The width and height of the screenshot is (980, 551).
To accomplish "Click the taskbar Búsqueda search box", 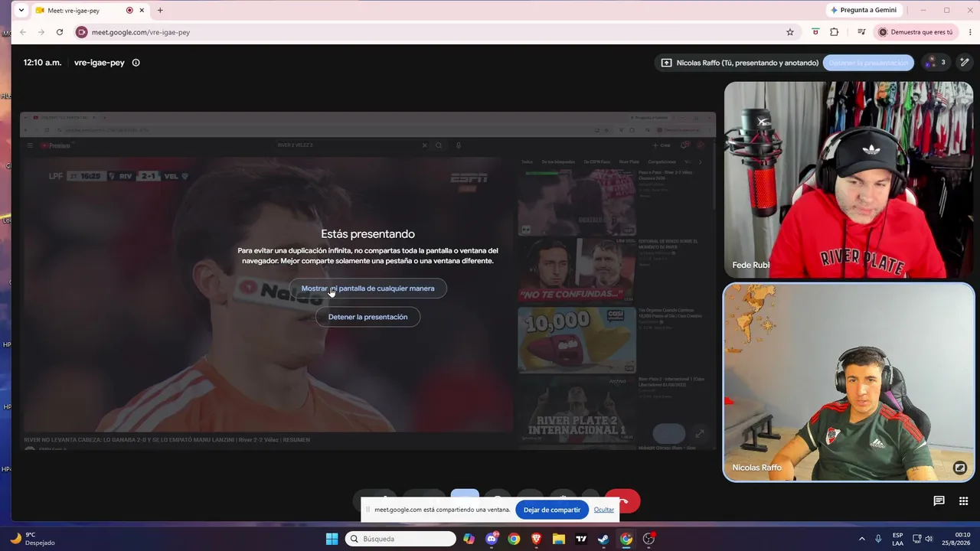I will [x=401, y=539].
